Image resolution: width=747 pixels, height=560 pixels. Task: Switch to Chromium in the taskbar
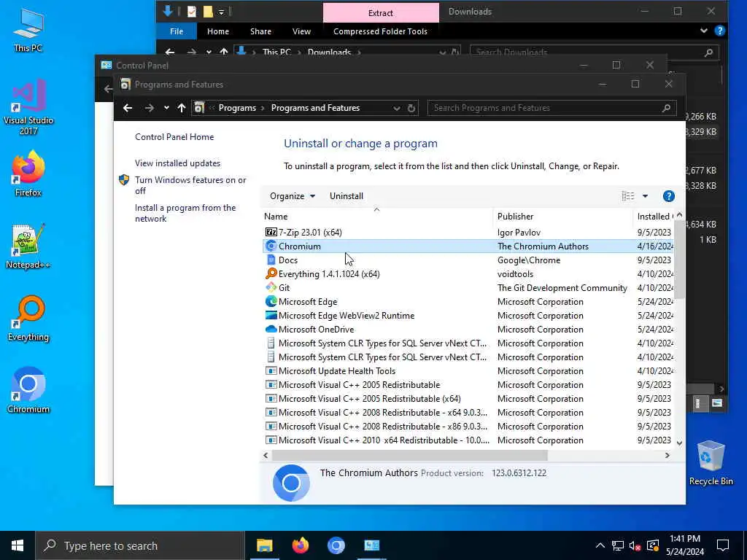pos(336,545)
